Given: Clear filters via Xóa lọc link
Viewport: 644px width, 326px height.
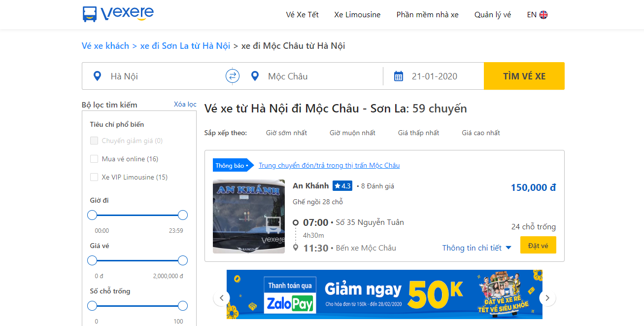Looking at the screenshot, I should pyautogui.click(x=185, y=104).
